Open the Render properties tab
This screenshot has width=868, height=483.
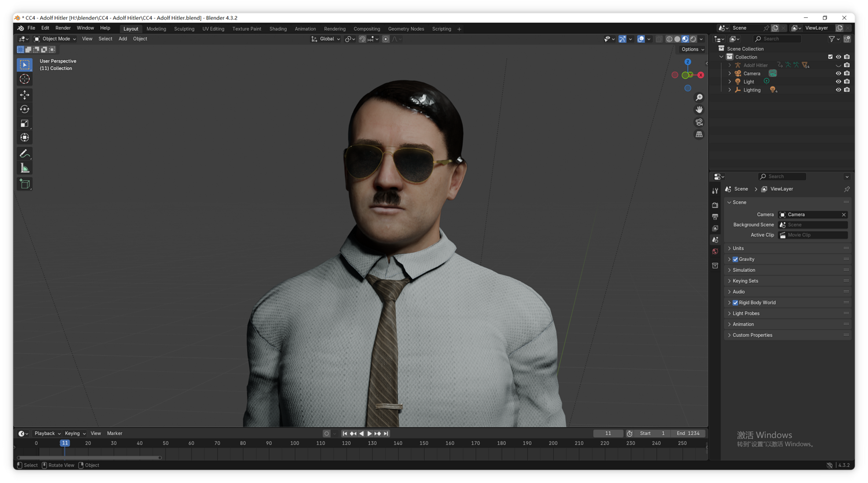point(715,205)
